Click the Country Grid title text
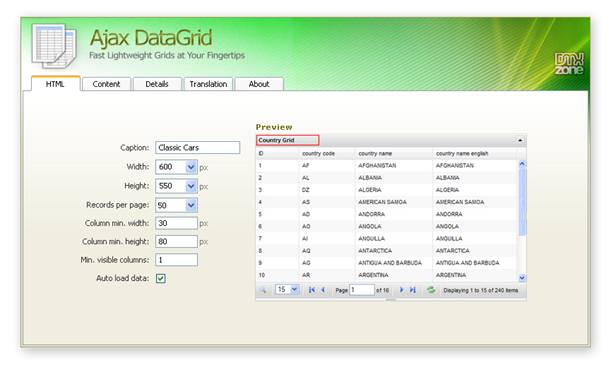This screenshot has height=365, width=611. (x=276, y=140)
